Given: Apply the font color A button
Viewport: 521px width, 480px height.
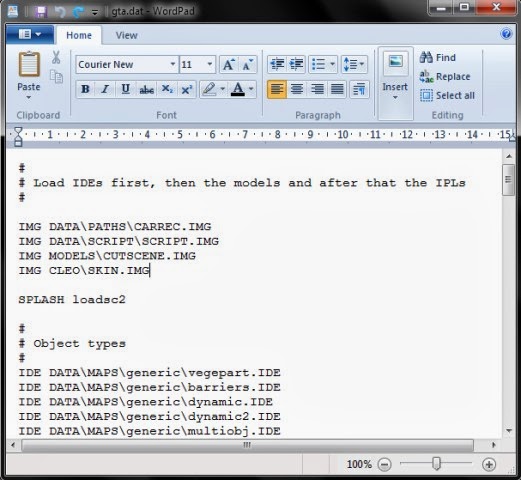Looking at the screenshot, I should click(x=238, y=89).
